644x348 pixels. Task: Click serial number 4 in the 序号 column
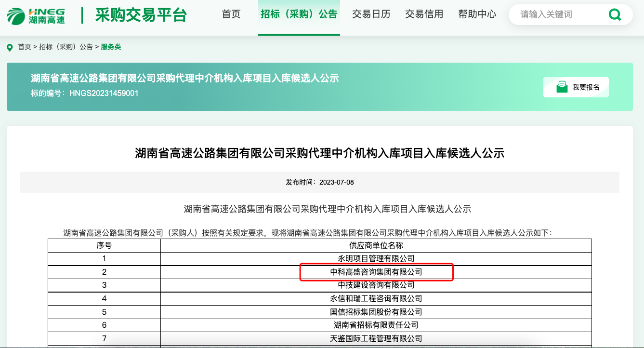pos(104,299)
